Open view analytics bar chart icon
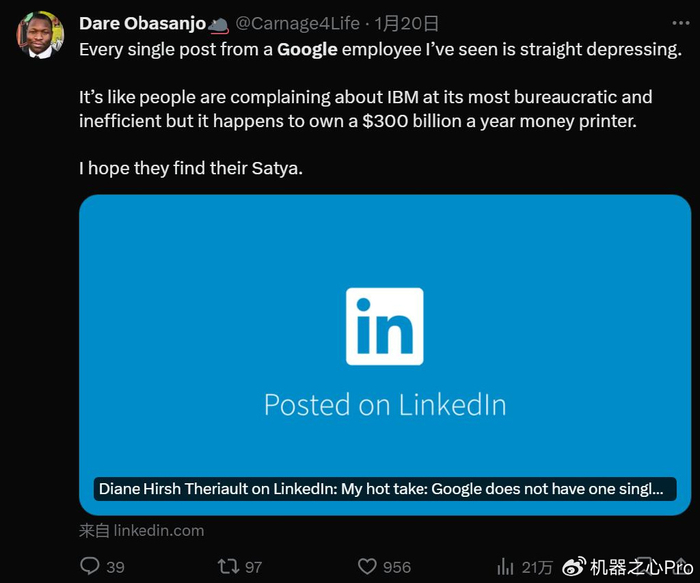This screenshot has height=583, width=700. click(506, 566)
